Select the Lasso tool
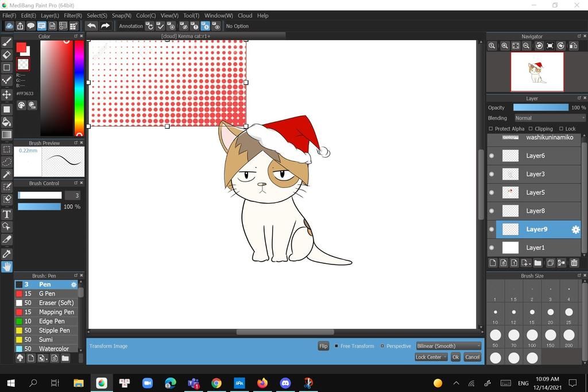 click(x=7, y=162)
